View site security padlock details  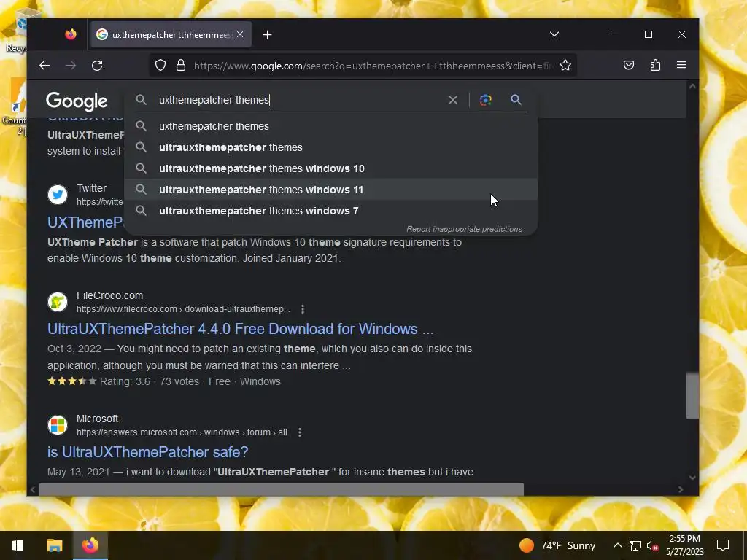click(x=181, y=65)
